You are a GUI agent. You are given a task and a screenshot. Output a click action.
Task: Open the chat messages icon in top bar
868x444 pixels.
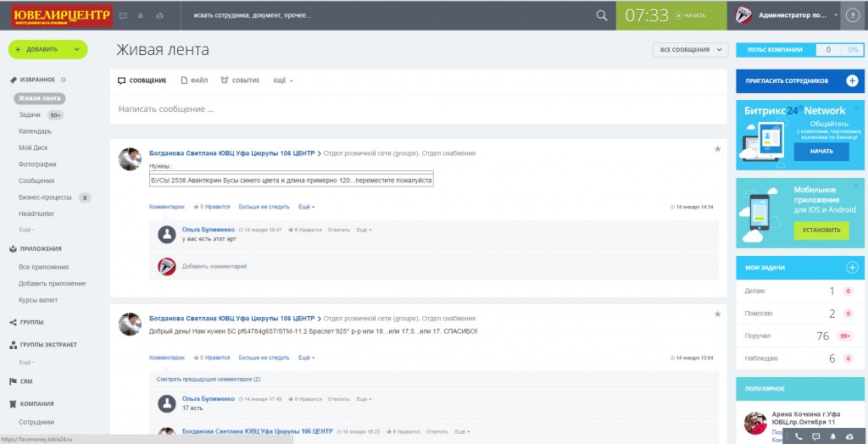tap(123, 15)
